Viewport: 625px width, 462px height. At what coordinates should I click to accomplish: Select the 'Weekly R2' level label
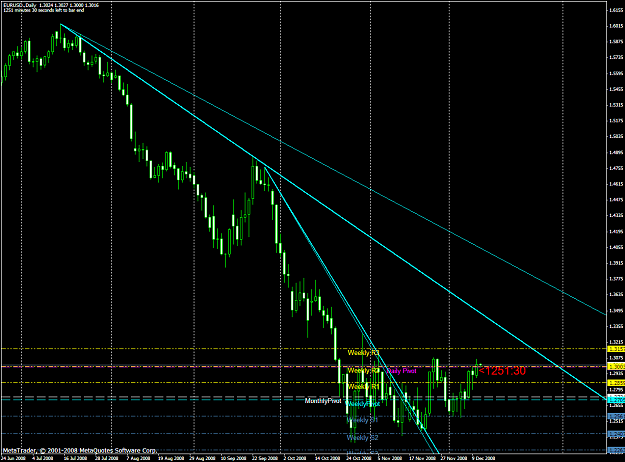pyautogui.click(x=363, y=371)
